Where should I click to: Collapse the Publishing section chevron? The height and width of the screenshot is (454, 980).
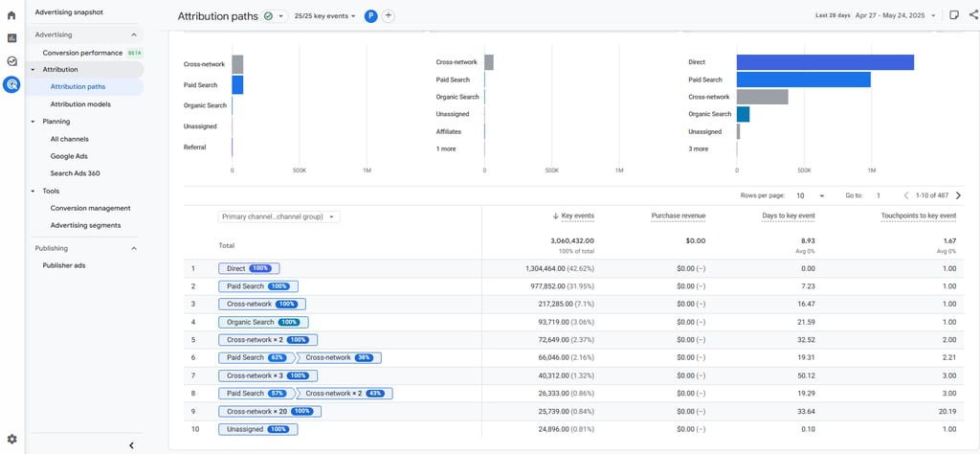(134, 248)
